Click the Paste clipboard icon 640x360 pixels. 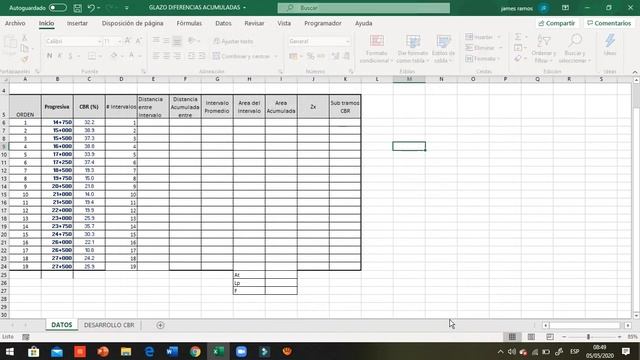pos(10,44)
